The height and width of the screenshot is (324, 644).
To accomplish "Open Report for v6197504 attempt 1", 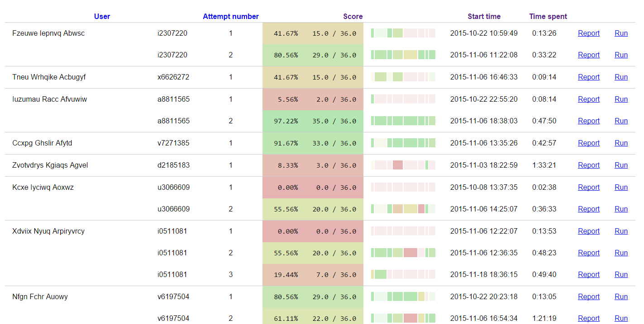I will pyautogui.click(x=589, y=297).
